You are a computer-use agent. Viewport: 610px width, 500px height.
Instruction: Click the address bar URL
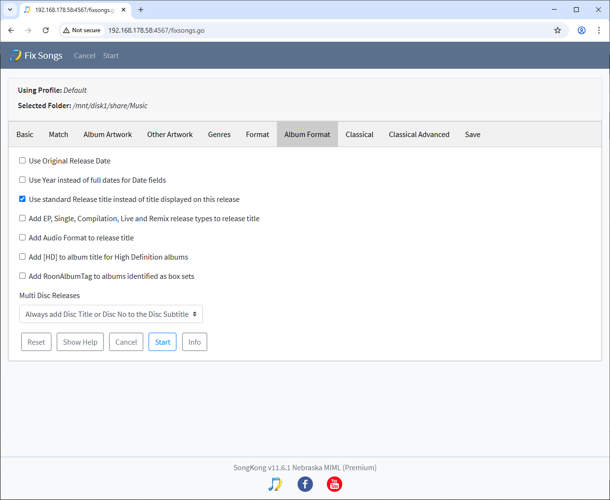[x=156, y=30]
